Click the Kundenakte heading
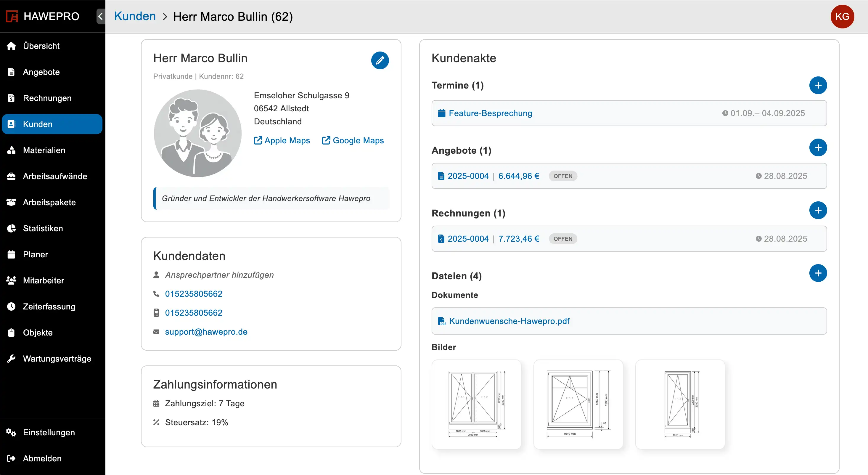868x475 pixels. pos(464,58)
